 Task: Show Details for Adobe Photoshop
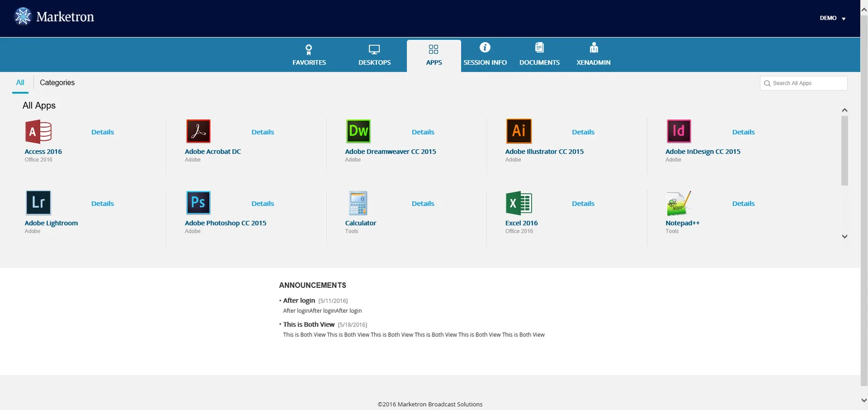[263, 204]
